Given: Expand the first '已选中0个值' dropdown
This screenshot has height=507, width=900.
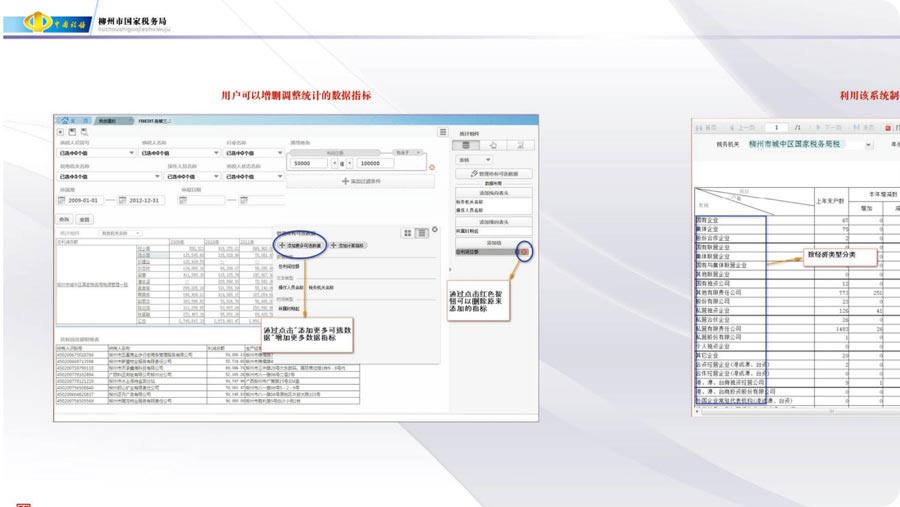Looking at the screenshot, I should click(x=97, y=153).
